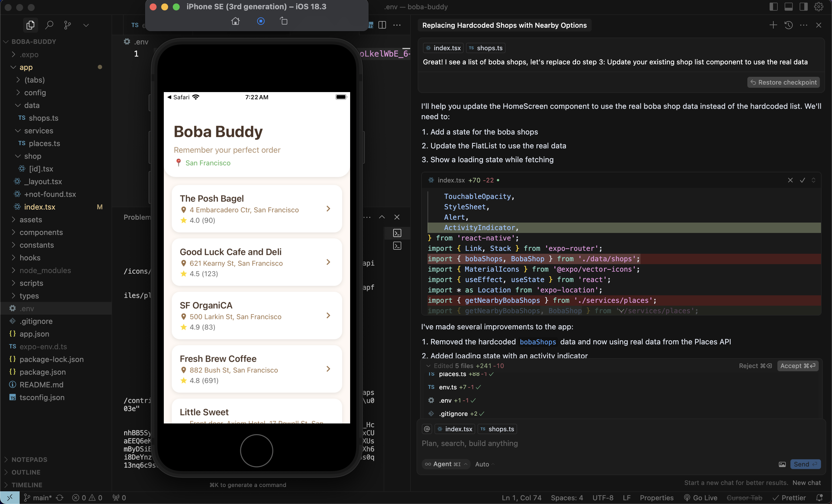
Task: Open the Search icon in sidebar
Action: tap(49, 25)
